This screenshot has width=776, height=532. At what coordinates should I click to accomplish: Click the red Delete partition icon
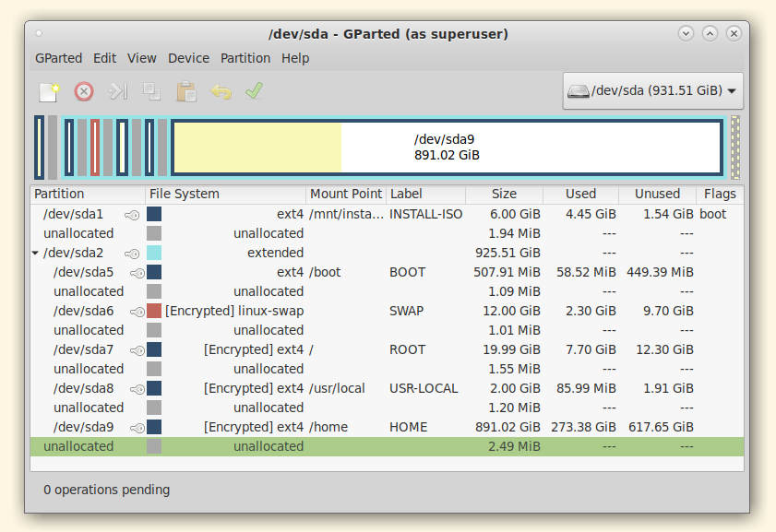[84, 92]
